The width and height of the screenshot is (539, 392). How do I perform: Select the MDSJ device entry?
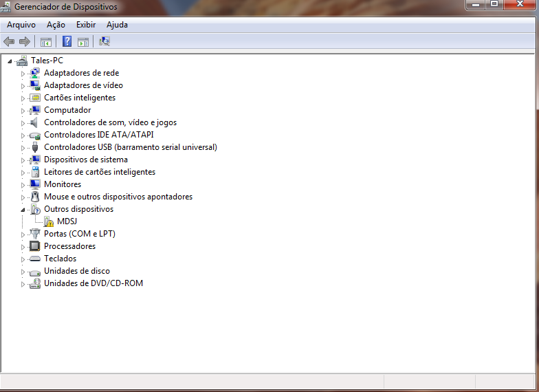point(67,221)
